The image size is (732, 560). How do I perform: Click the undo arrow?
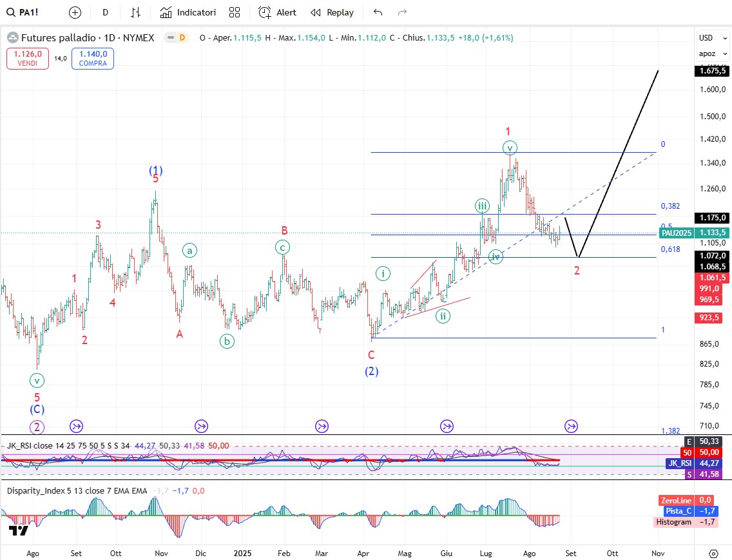378,13
